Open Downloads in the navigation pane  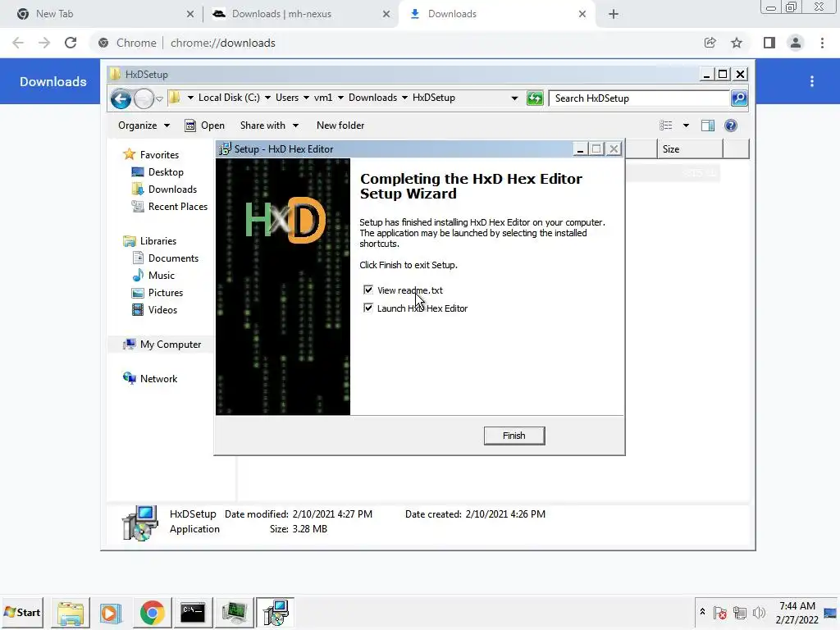pyautogui.click(x=172, y=189)
